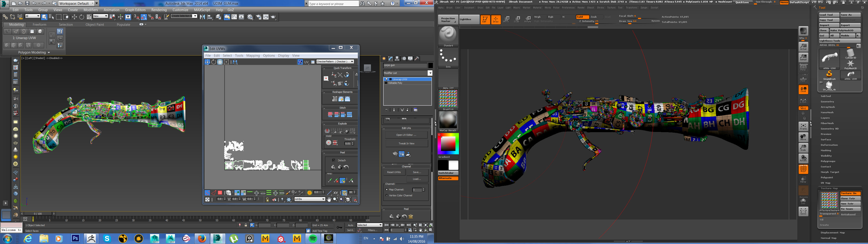Screen dimensions: 868x244
Task: Select the PolyMesh3D star tool
Action: (850, 64)
